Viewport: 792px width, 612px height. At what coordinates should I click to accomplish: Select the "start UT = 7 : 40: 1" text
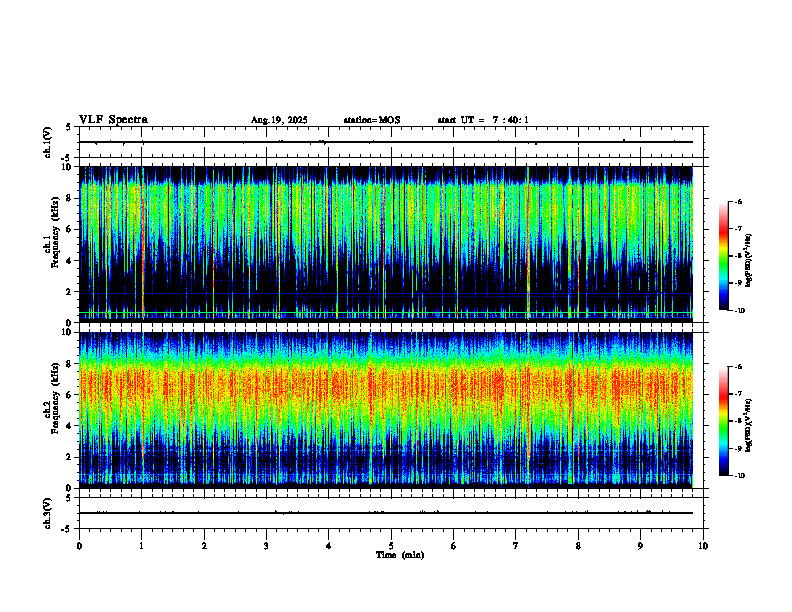coord(483,120)
